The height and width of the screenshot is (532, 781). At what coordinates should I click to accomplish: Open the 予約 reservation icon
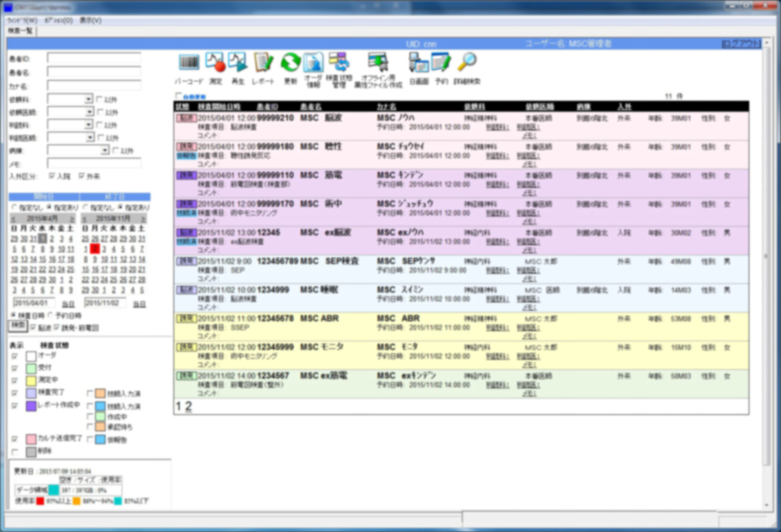441,63
